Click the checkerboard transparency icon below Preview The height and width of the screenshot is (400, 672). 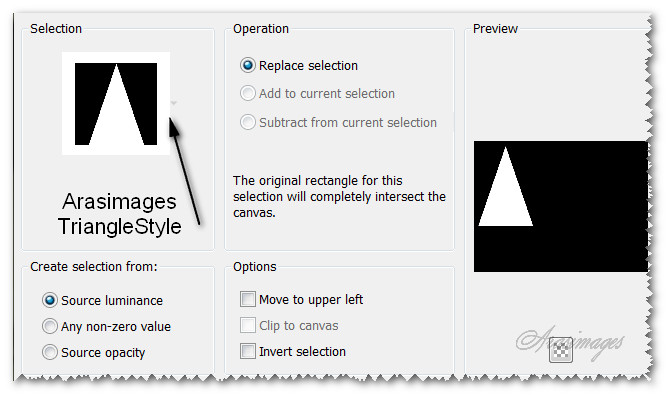[562, 349]
